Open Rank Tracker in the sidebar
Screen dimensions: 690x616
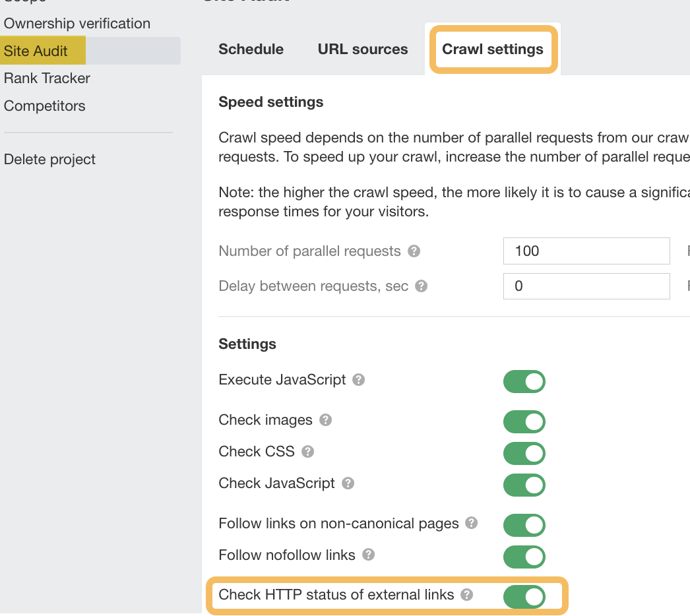(47, 78)
